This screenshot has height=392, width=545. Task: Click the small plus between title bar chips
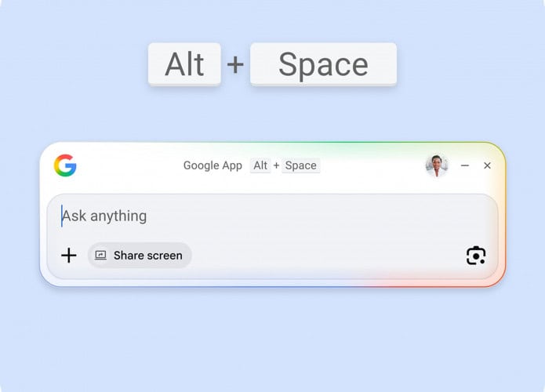click(276, 165)
